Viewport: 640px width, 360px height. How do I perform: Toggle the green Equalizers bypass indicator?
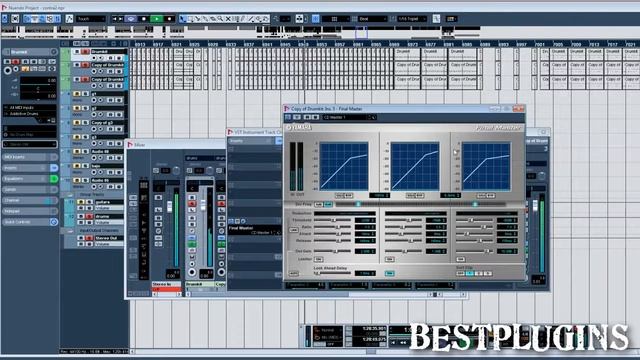pyautogui.click(x=54, y=179)
